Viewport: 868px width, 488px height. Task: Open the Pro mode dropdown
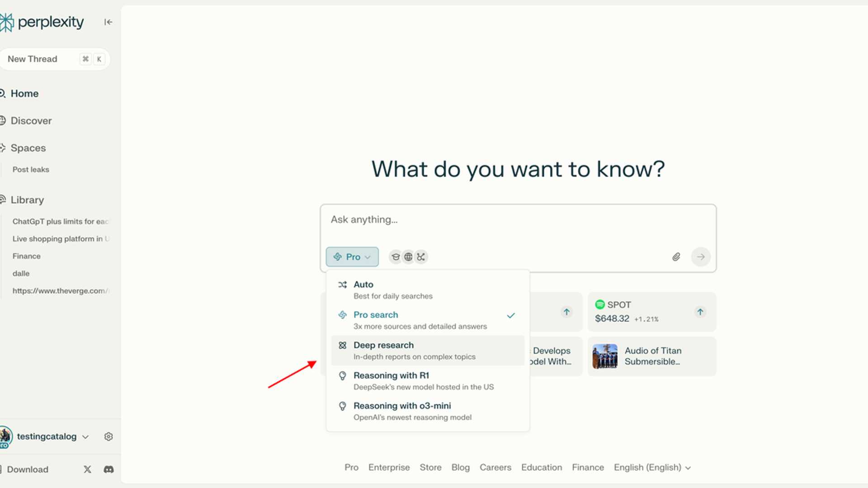352,256
